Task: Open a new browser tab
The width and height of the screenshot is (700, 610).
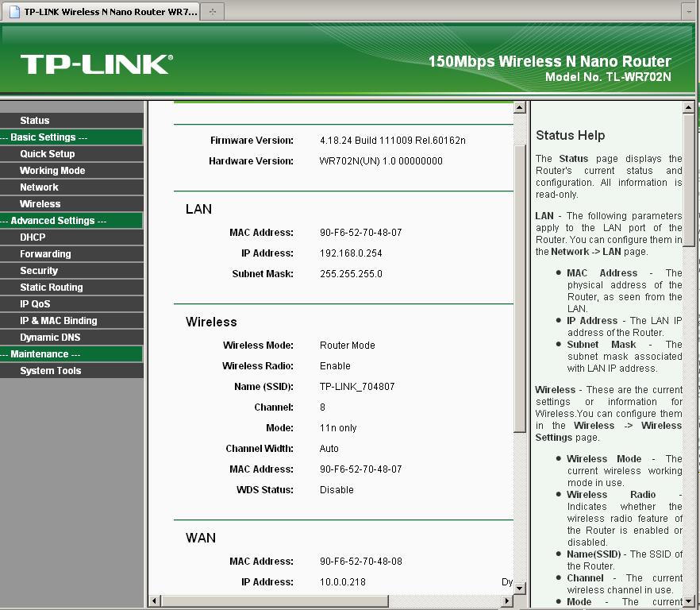Action: coord(212,12)
